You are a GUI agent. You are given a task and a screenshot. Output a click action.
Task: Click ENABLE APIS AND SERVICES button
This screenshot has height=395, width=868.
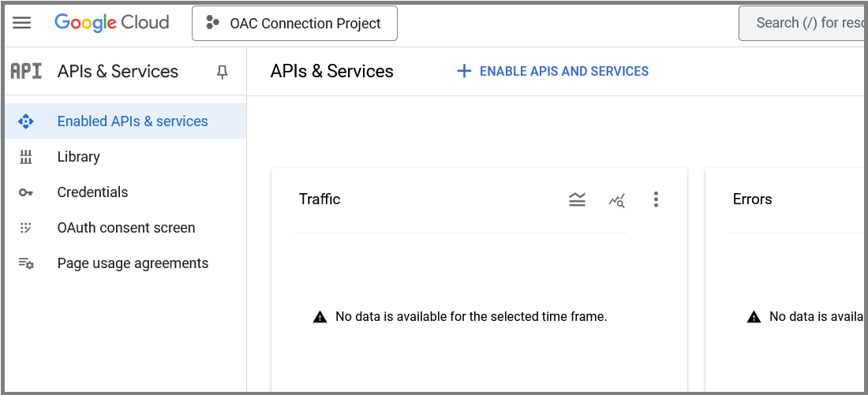point(563,72)
